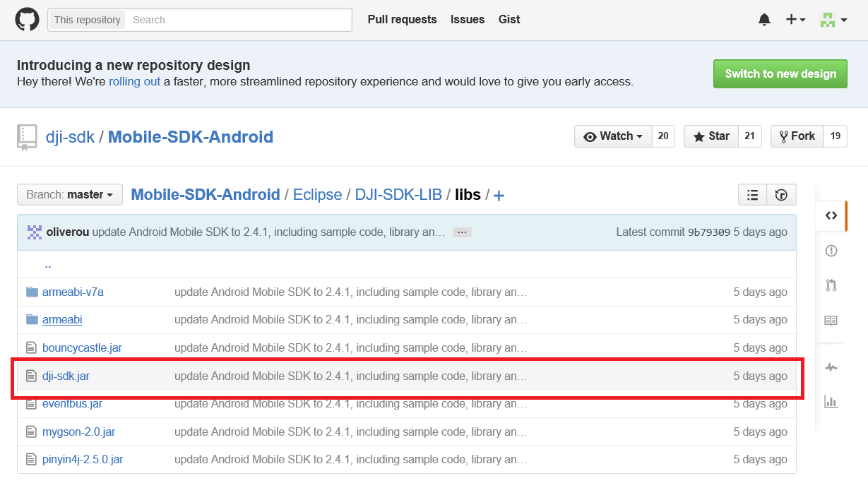Open the Wiki sidebar icon
The width and height of the screenshot is (868, 500).
point(831,321)
